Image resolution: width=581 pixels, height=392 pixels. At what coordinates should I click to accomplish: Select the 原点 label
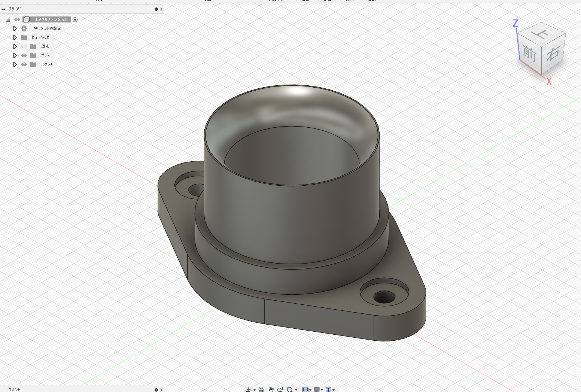pos(45,46)
